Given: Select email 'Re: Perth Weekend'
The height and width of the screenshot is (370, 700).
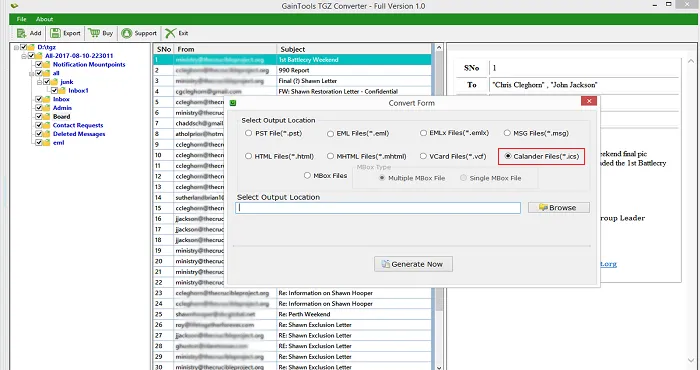Looking at the screenshot, I should tap(292, 314).
